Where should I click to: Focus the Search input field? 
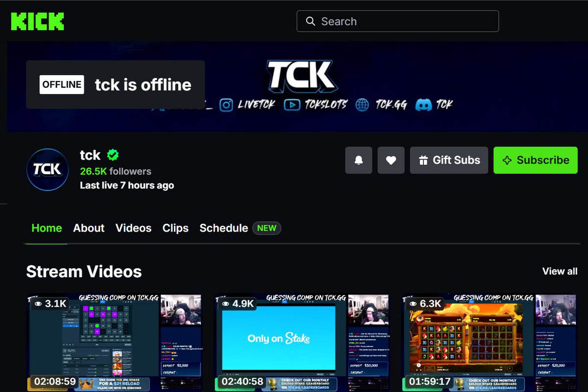point(397,21)
